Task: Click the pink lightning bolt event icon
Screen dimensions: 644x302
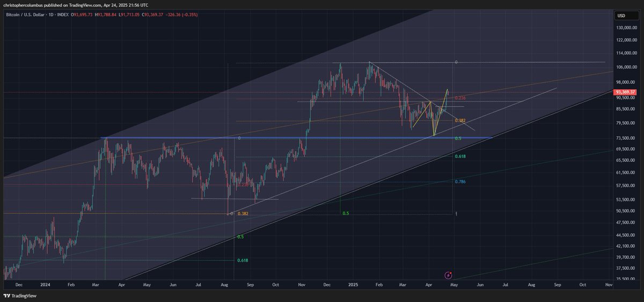Action: tap(449, 275)
